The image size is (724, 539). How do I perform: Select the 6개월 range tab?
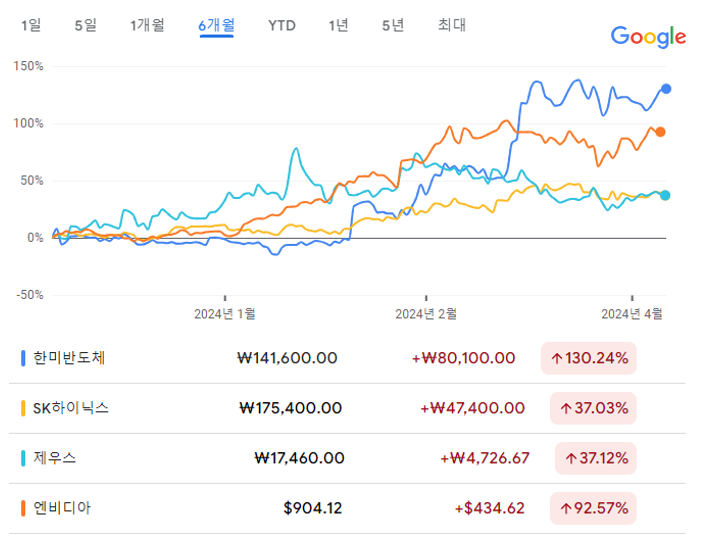[217, 25]
